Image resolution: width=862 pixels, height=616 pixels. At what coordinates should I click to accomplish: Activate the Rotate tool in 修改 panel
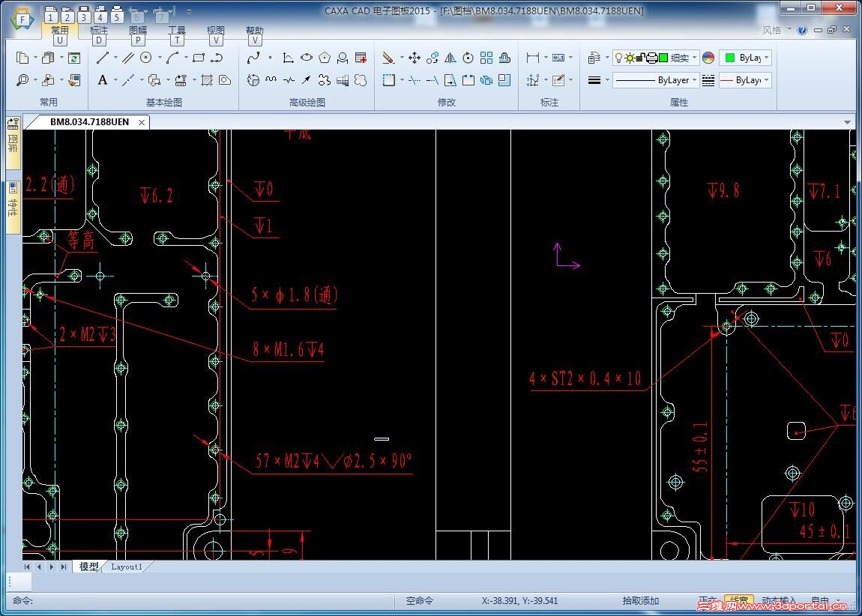point(468,58)
